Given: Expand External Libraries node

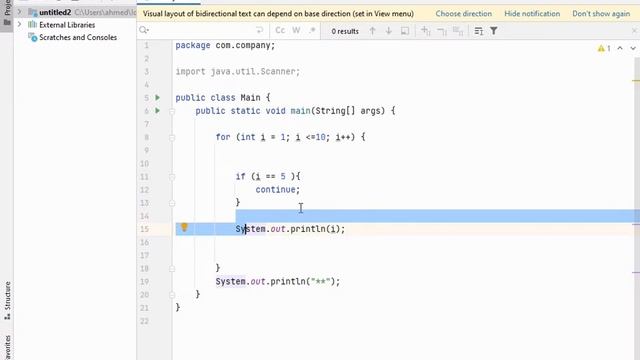Looking at the screenshot, I should click(19, 24).
